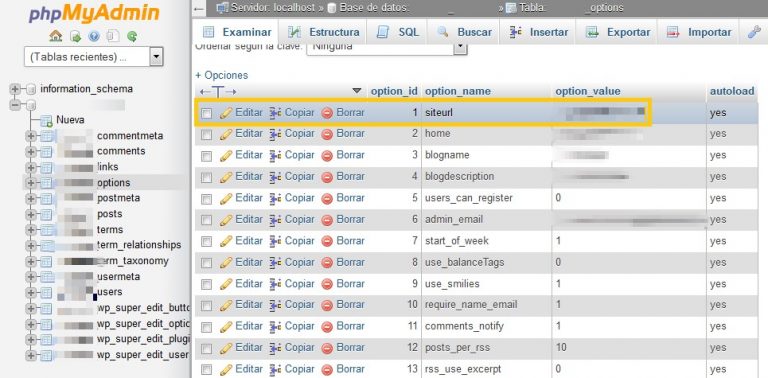Click copy icon in comments_notify row
Image resolution: width=768 pixels, height=378 pixels.
coord(275,327)
